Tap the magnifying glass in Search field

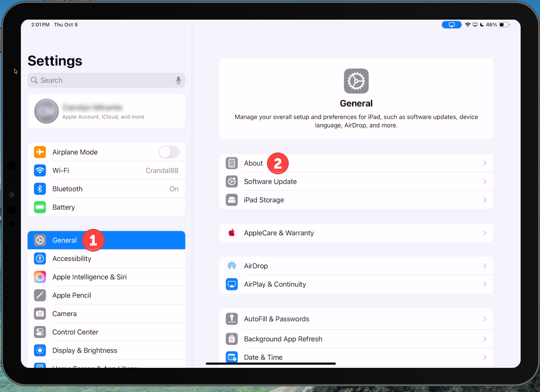point(34,80)
